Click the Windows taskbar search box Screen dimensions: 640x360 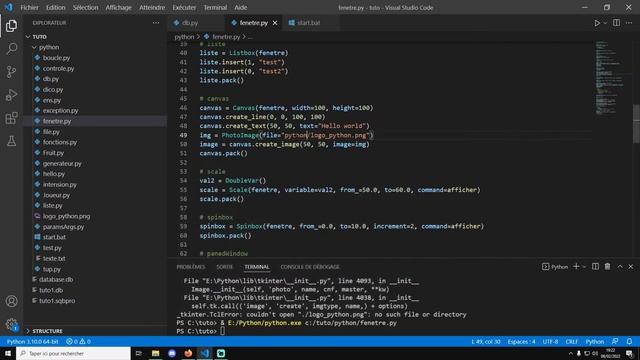[x=73, y=353]
